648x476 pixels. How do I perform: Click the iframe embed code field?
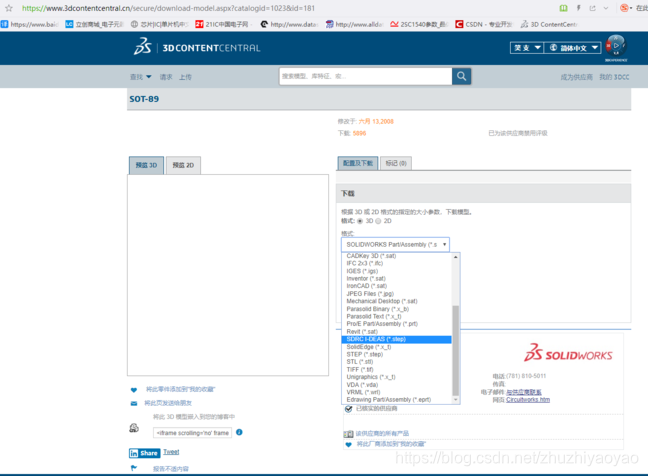coord(193,433)
